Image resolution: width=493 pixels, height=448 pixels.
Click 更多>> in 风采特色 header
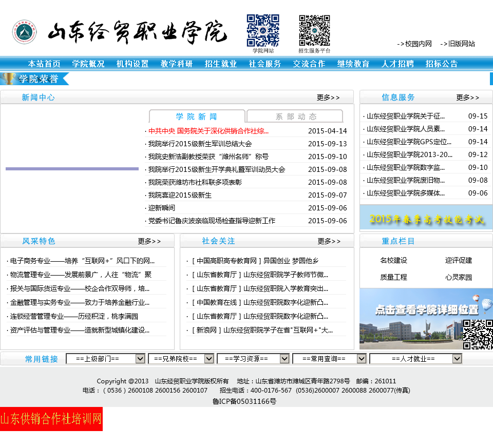149,241
